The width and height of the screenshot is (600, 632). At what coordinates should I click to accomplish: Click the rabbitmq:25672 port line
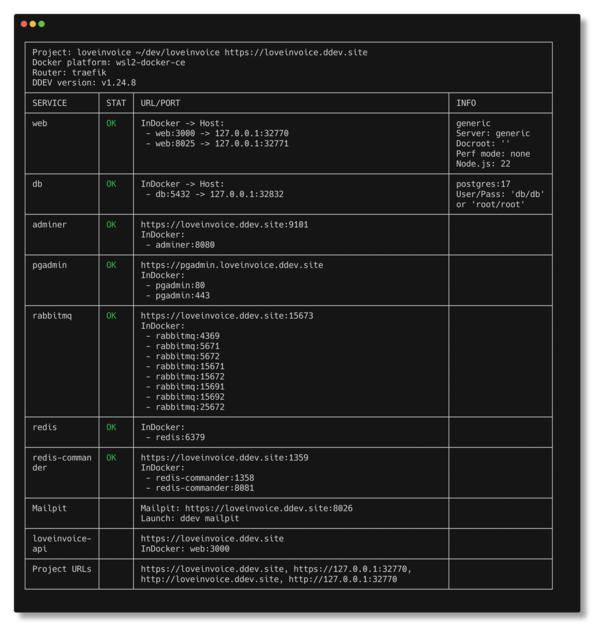click(x=185, y=407)
